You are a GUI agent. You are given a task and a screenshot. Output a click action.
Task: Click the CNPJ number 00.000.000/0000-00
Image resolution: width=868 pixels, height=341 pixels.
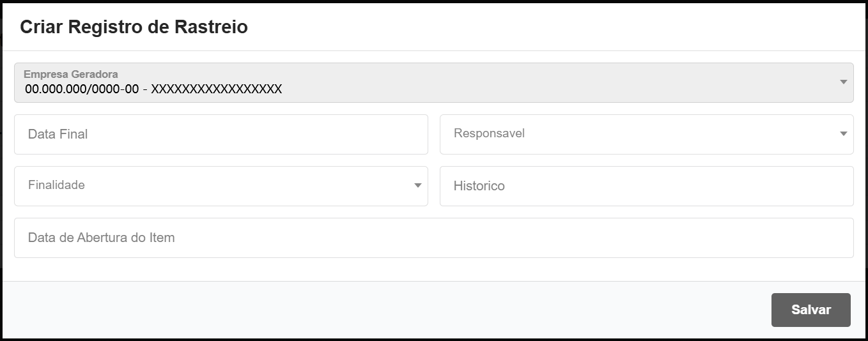pyautogui.click(x=82, y=89)
